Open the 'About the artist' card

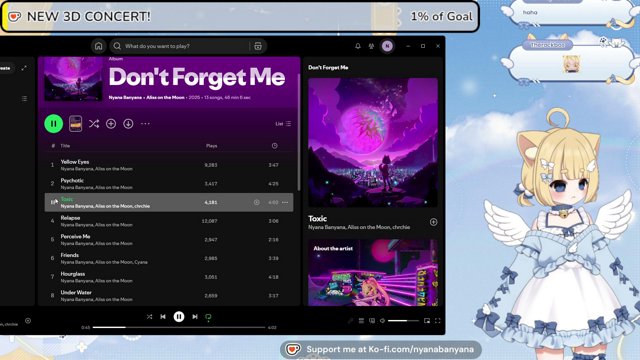tap(373, 273)
